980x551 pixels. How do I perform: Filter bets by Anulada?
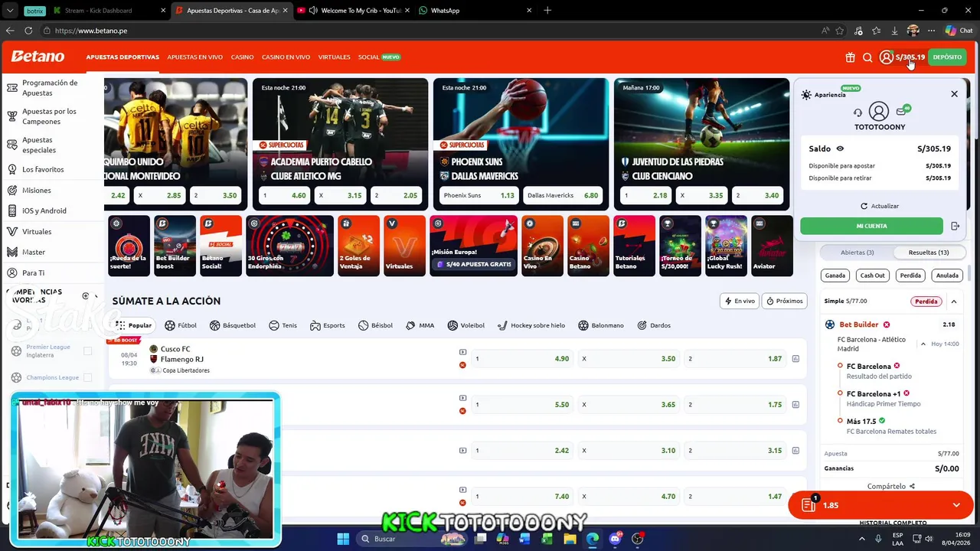coord(947,275)
